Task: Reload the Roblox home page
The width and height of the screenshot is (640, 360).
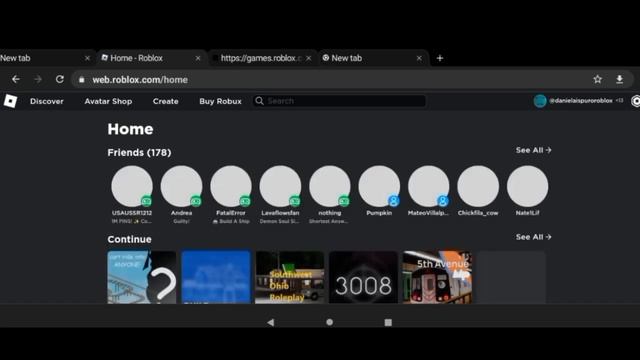Action: [60, 79]
